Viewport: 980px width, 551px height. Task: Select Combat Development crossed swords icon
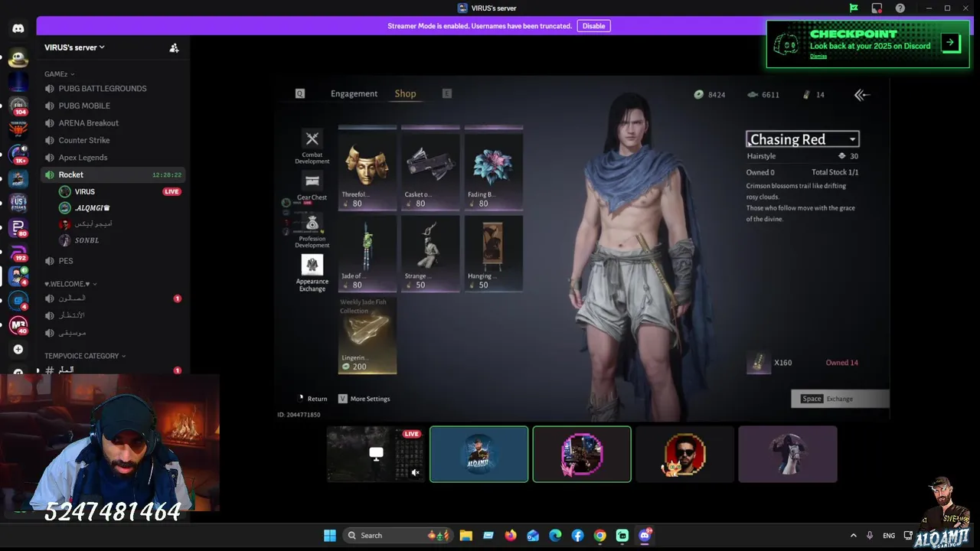point(312,139)
